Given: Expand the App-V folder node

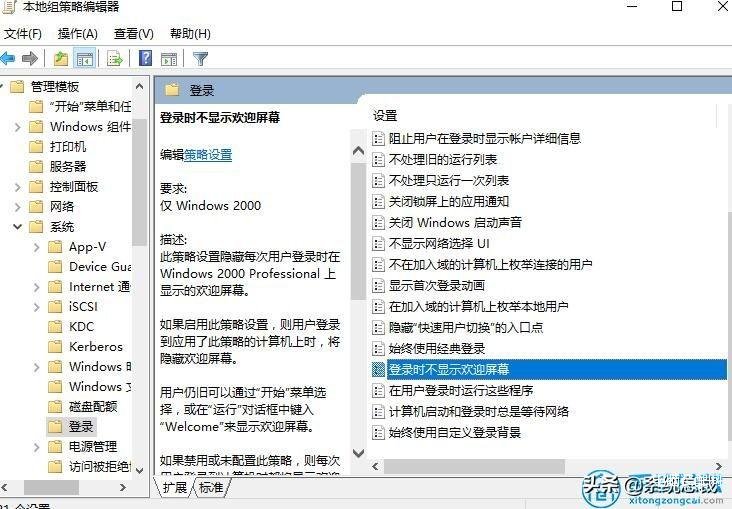Looking at the screenshot, I should tap(36, 247).
